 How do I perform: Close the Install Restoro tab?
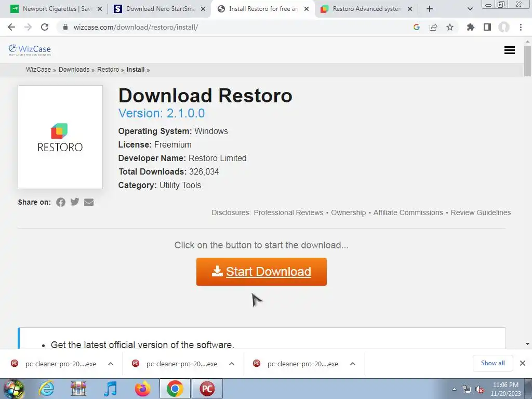pos(307,9)
